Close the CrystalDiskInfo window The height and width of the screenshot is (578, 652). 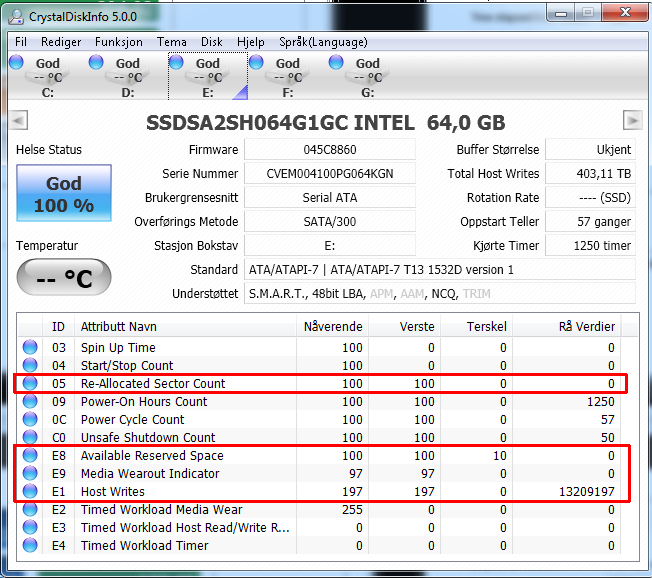coord(625,12)
